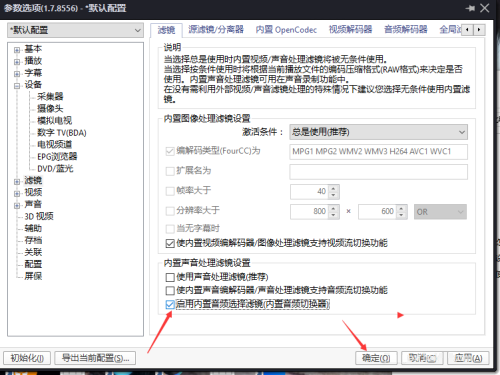Click the frame rate value field 40
Viewport: 500px width, 375px height.
click(309, 192)
